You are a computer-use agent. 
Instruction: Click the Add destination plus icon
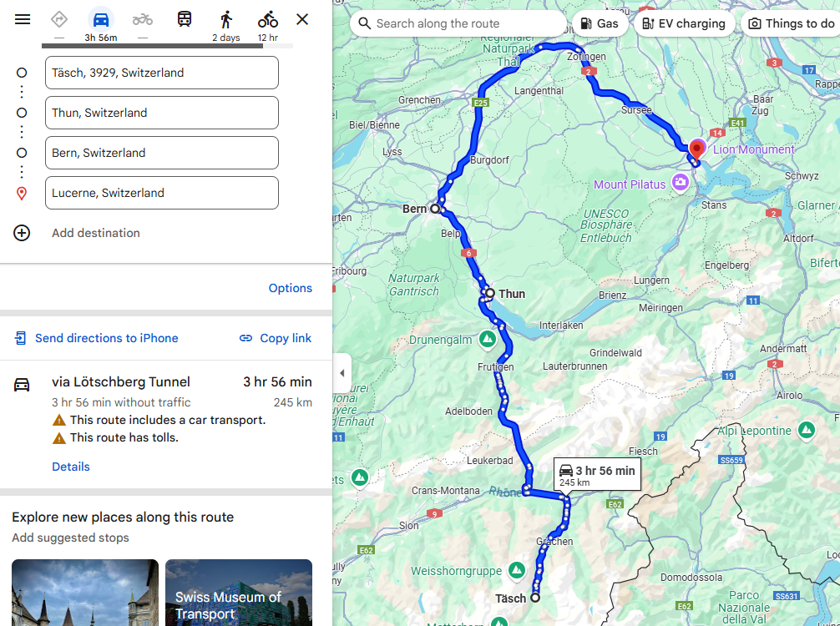(x=22, y=233)
